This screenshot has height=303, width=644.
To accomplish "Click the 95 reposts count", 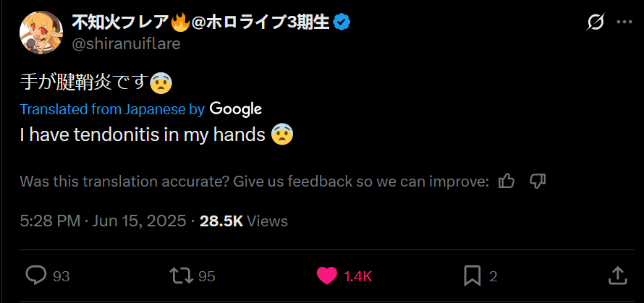I will pos(207,276).
